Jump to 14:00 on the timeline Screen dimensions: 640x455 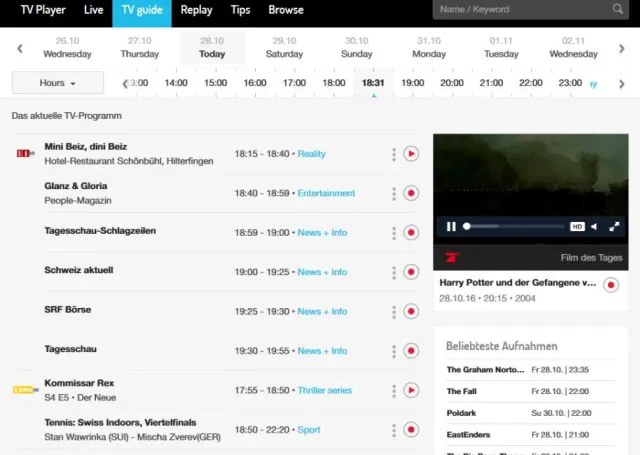[x=176, y=83]
